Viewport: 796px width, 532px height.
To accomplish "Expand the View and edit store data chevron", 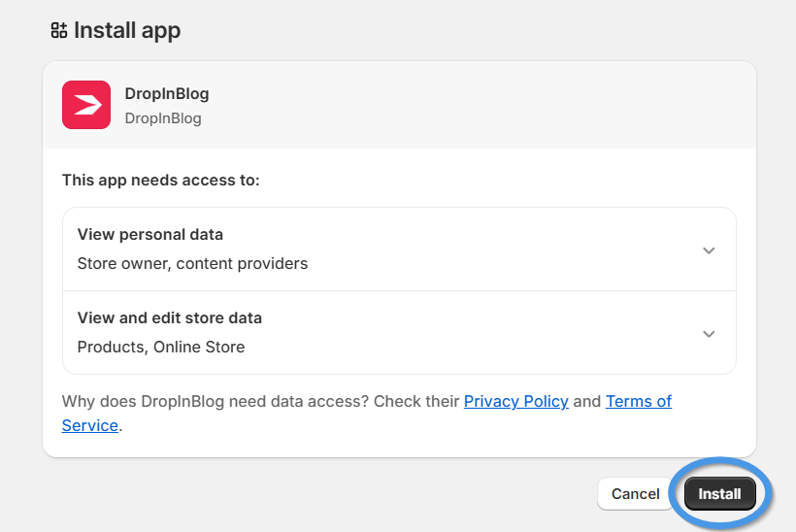I will pyautogui.click(x=709, y=334).
